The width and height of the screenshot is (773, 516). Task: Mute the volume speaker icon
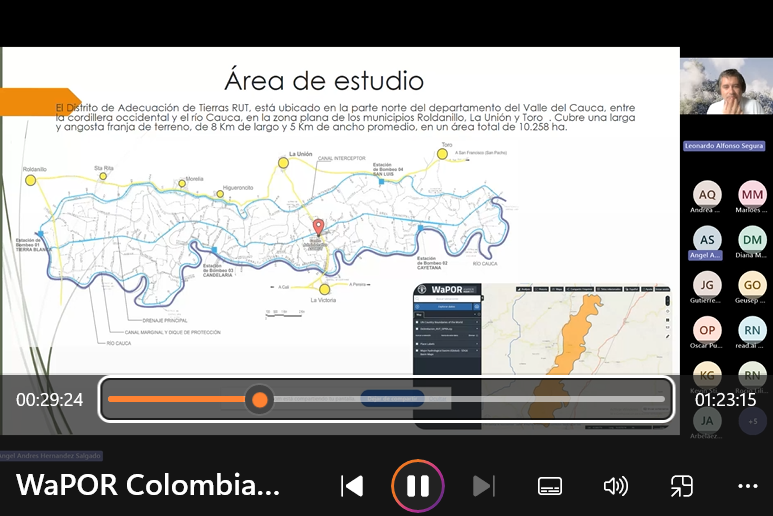(615, 486)
